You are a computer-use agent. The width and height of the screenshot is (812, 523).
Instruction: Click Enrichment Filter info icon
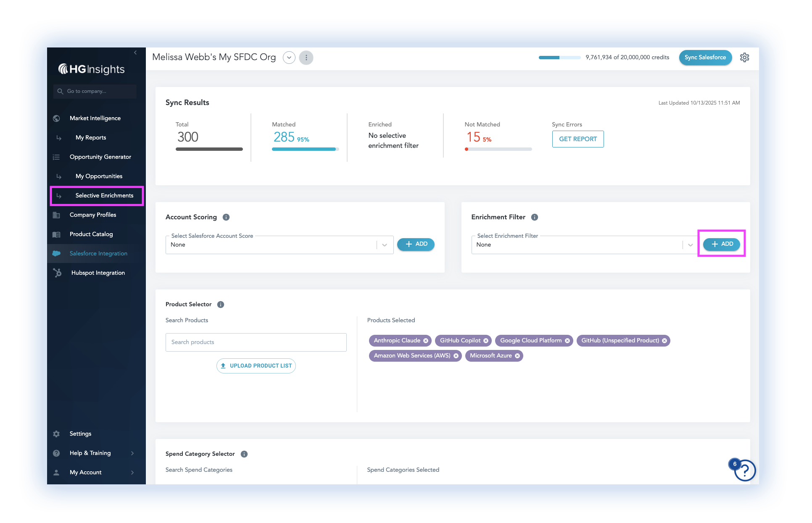535,217
